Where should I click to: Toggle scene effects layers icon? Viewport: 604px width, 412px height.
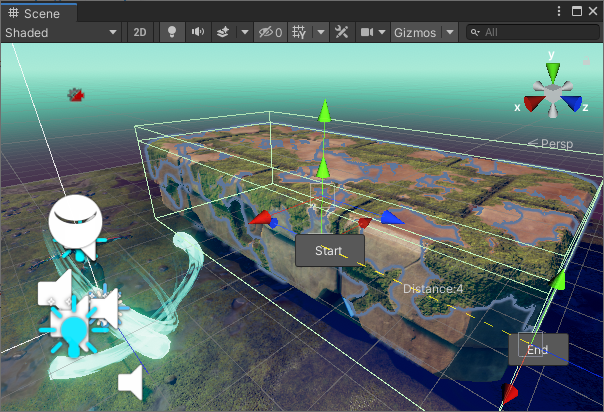tap(224, 32)
